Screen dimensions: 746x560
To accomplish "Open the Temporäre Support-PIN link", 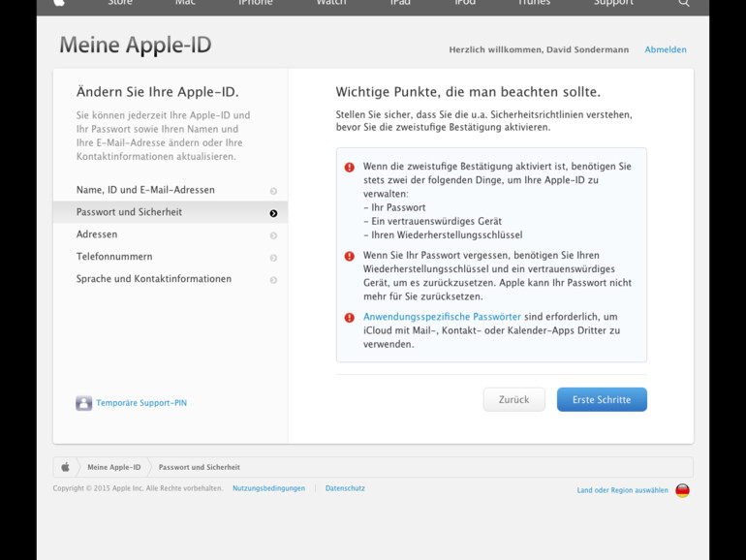I will [141, 403].
